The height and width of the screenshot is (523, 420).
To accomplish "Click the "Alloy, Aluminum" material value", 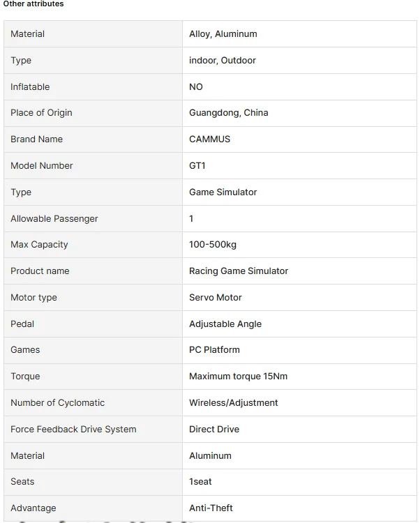I will (223, 34).
